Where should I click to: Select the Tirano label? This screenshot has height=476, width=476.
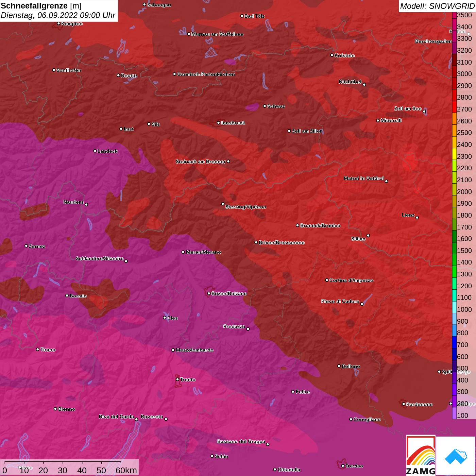click(x=48, y=350)
